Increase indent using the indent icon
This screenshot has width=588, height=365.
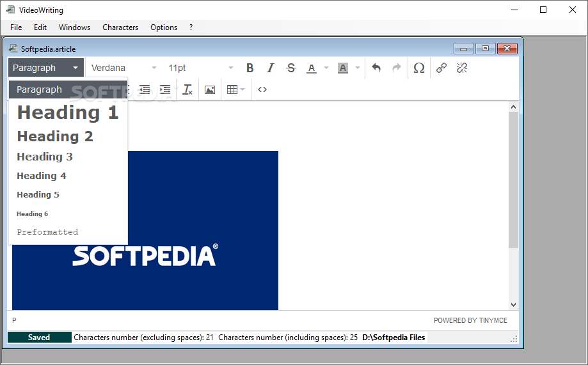tap(165, 89)
